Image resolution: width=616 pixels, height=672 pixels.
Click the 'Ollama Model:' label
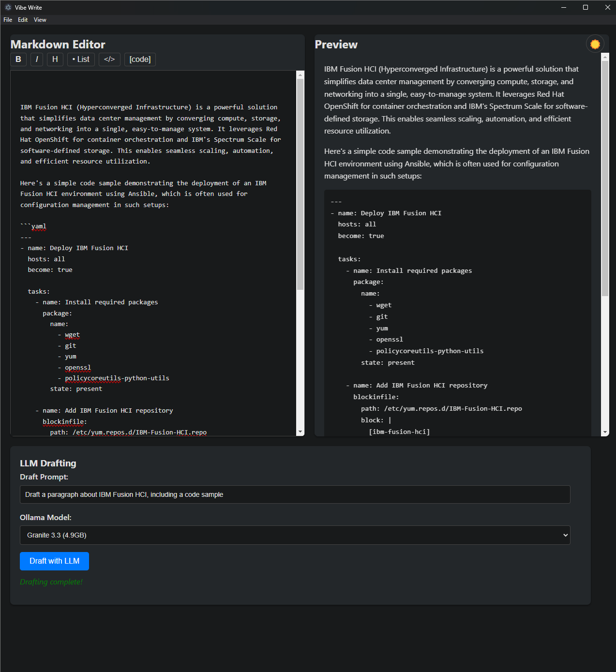[x=45, y=518]
